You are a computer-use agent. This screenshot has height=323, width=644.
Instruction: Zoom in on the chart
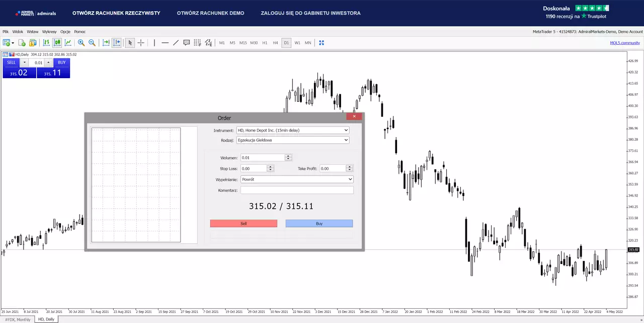coord(81,43)
